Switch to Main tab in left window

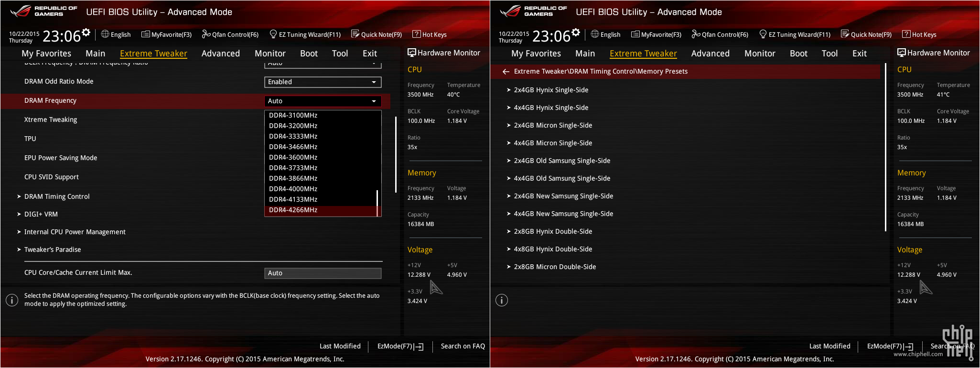(96, 54)
